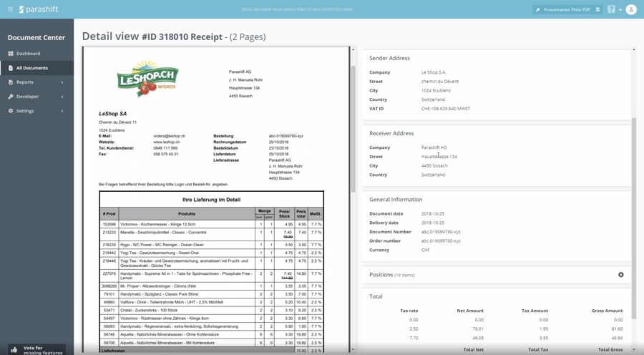Click the Reports icon in the sidebar

[x=11, y=82]
